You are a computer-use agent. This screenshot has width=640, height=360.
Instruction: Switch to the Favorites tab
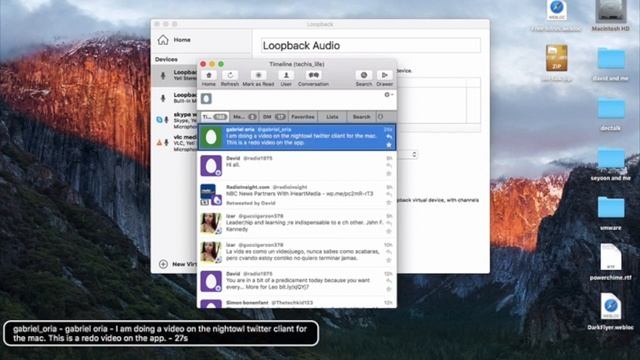[302, 117]
